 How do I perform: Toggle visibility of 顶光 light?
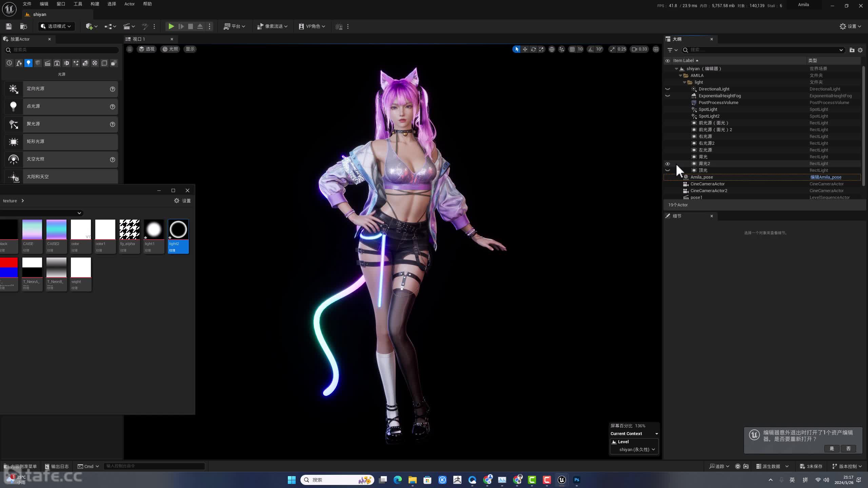(668, 170)
